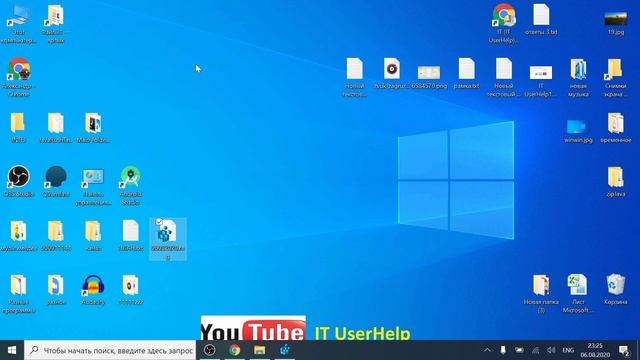
Task: Open the clock showing 23:25
Action: 595,350
